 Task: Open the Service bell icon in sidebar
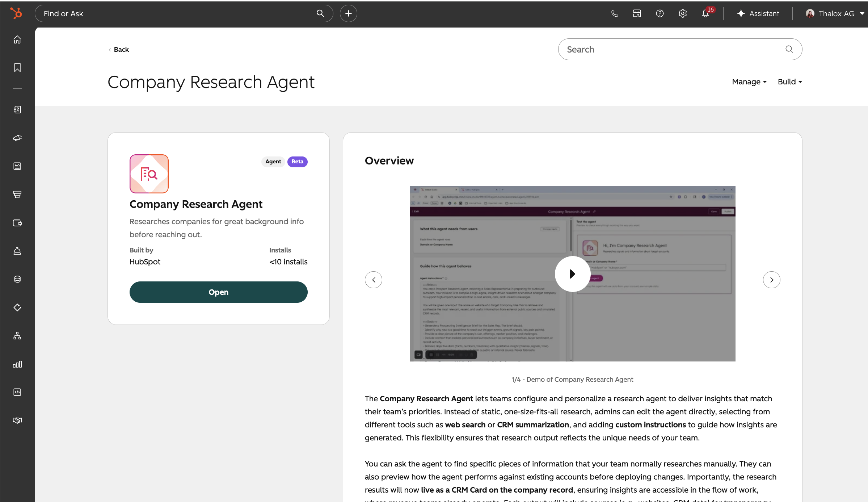coord(17,251)
